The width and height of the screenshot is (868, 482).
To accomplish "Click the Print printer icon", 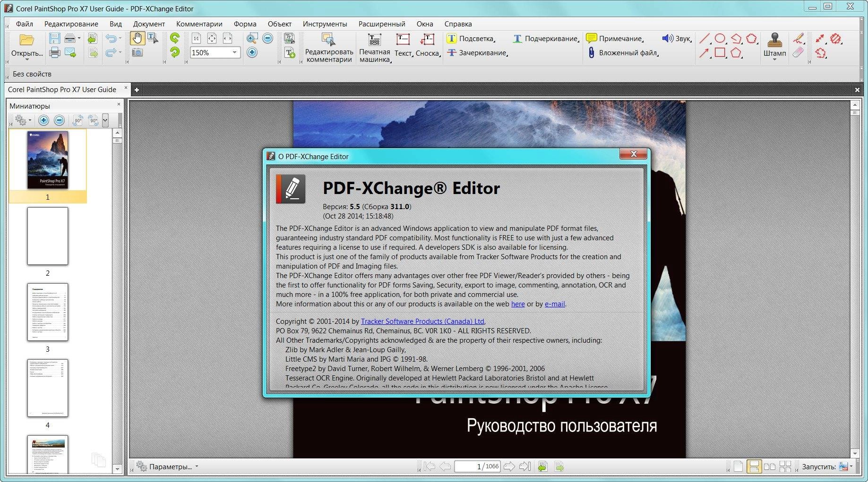I will tap(55, 53).
